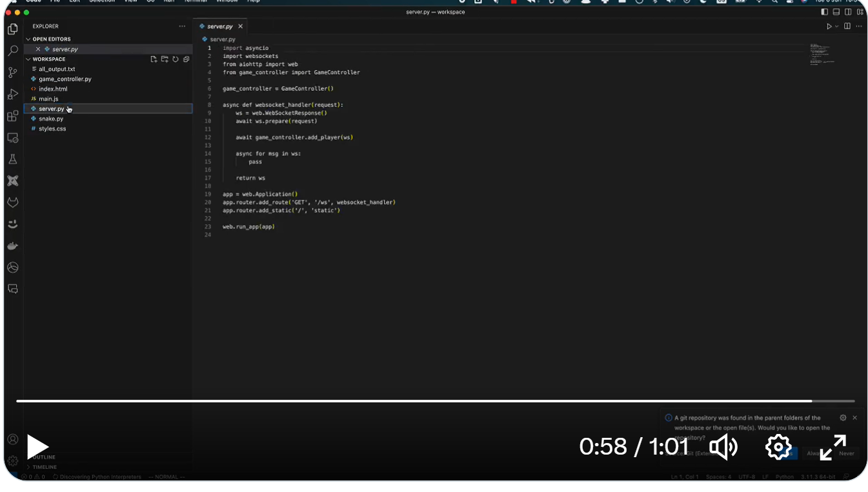The height and width of the screenshot is (492, 868).
Task: Click the video progress bar
Action: coord(434,400)
